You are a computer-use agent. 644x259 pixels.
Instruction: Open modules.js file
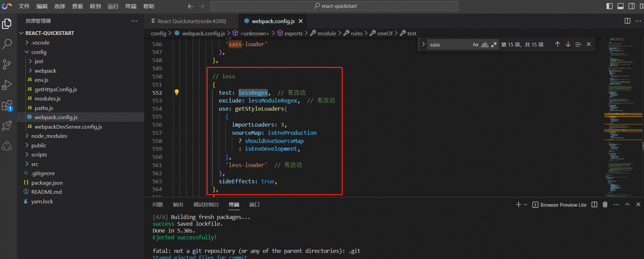coord(48,98)
